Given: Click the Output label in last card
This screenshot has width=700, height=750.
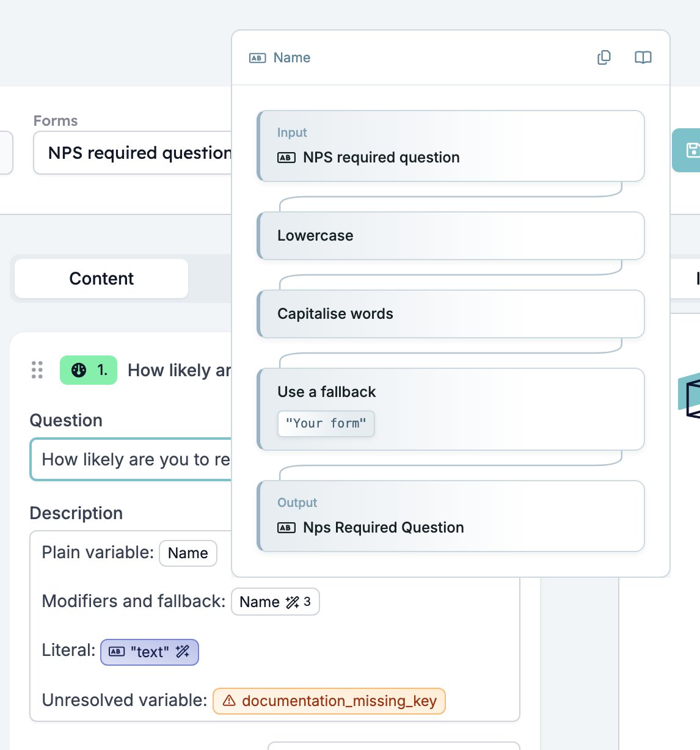Looking at the screenshot, I should (297, 503).
